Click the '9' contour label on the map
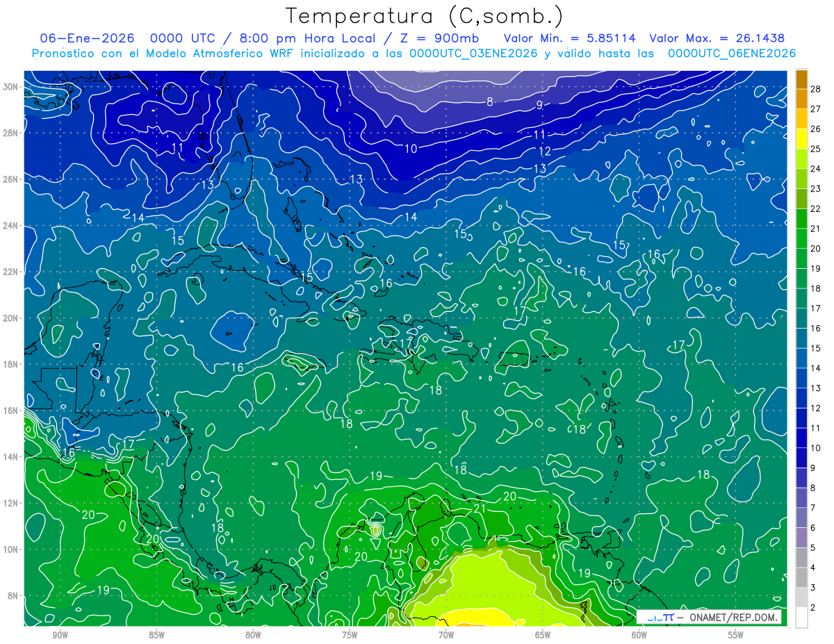834x644 pixels. click(x=539, y=105)
